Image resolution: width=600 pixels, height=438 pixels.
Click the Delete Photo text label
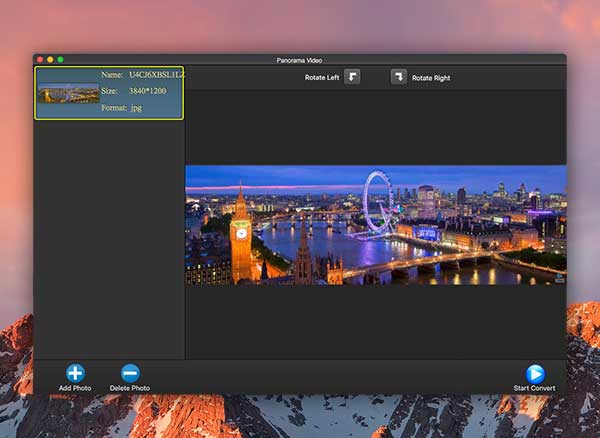(130, 388)
